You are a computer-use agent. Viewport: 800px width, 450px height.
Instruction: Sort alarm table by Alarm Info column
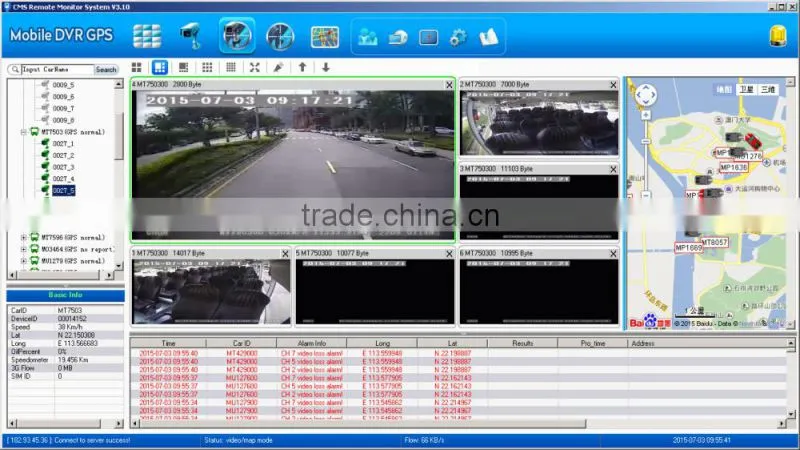[x=312, y=344]
